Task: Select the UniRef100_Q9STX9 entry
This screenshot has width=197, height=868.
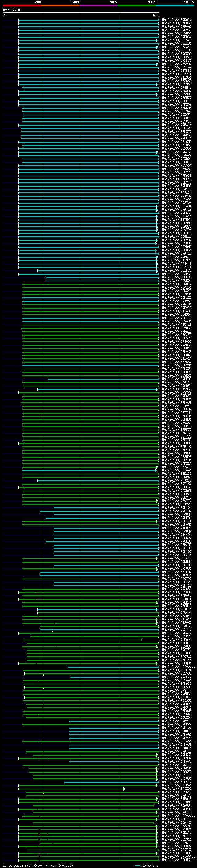Action: point(176,850)
